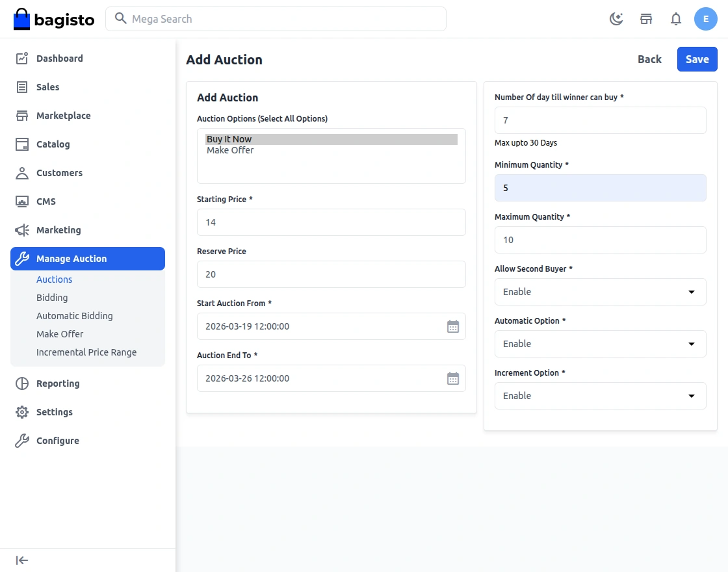Viewport: 728px width, 572px height.
Task: Click the Back link
Action: tap(649, 59)
